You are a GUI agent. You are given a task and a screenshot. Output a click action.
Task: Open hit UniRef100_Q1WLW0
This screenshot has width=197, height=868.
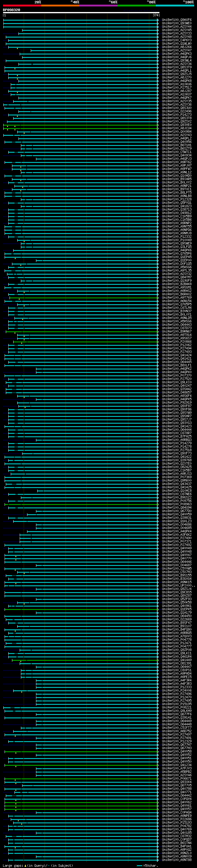177,43
